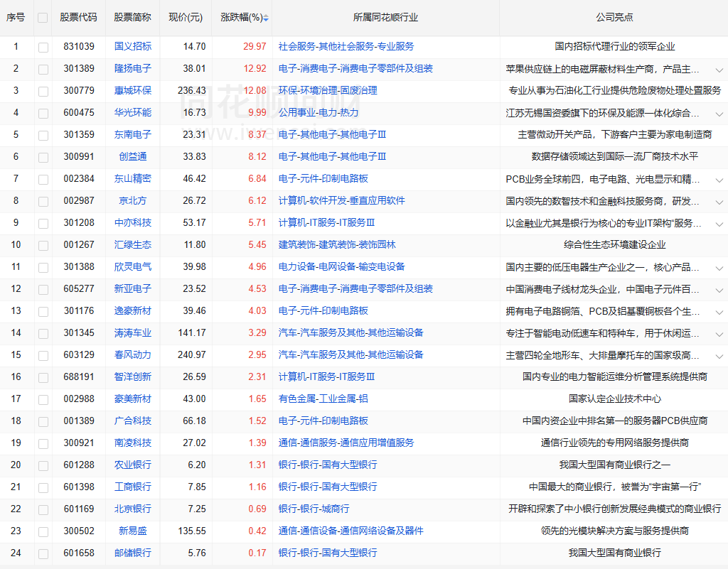
Task: Click change percentage 0.17
Action: coord(257,553)
